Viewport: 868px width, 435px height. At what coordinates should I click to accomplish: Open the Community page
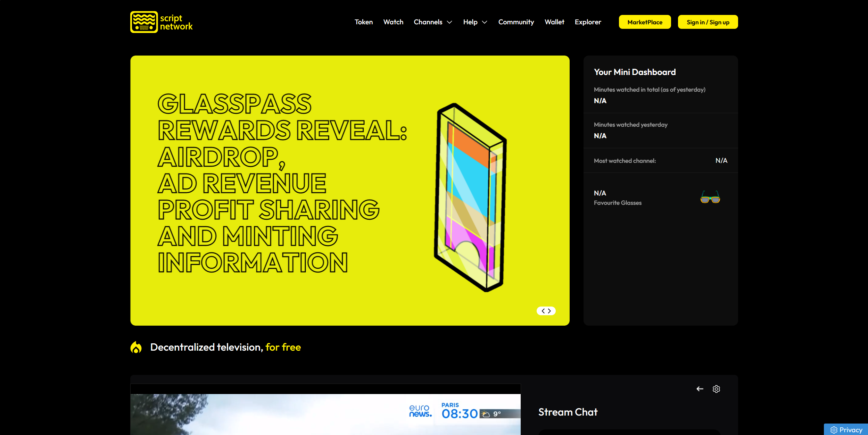tap(516, 22)
